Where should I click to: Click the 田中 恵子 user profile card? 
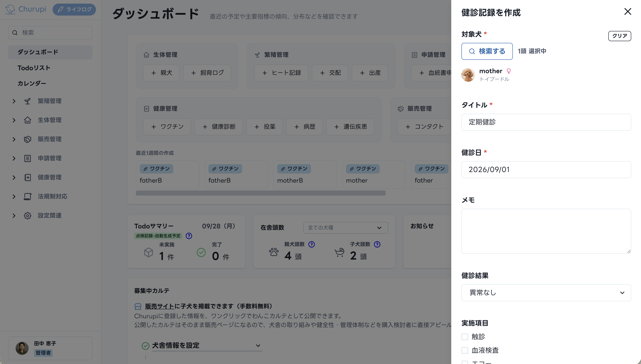50,348
